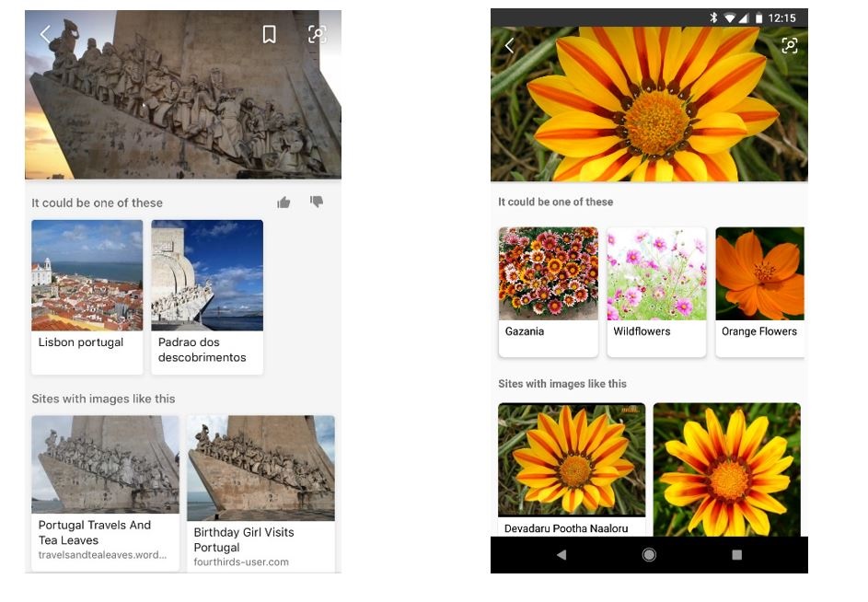Open Devadaru Pootha Naaloru site result
This screenshot has width=868, height=602.
click(x=572, y=469)
